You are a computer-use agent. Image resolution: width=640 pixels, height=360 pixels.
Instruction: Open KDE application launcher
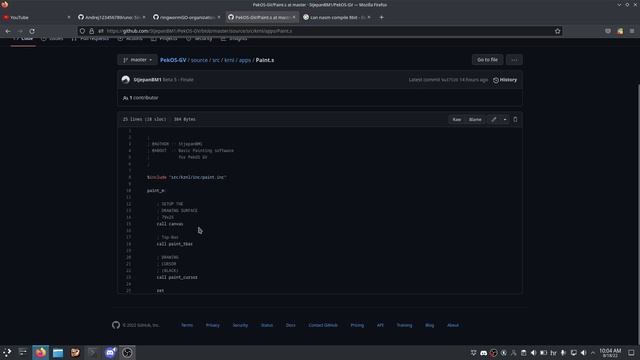point(7,352)
